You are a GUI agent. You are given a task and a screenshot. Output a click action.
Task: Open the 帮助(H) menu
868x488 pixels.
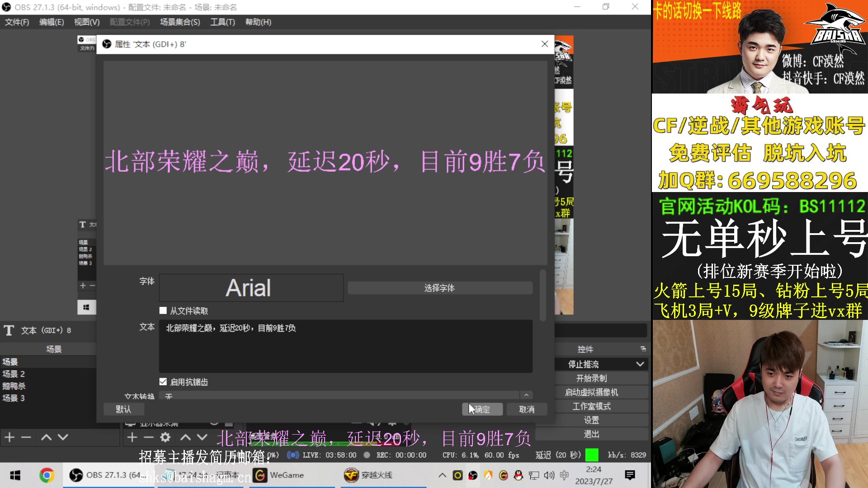pyautogui.click(x=258, y=22)
